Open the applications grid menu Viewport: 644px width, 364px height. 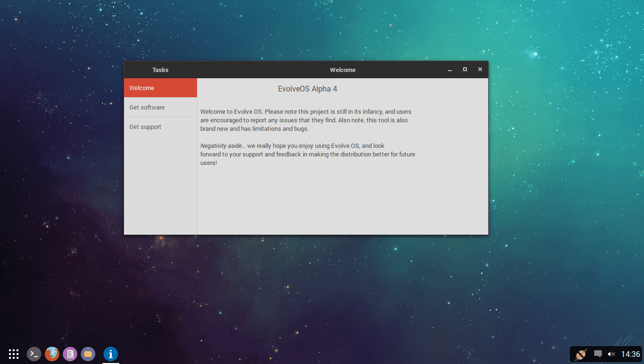pos(14,354)
